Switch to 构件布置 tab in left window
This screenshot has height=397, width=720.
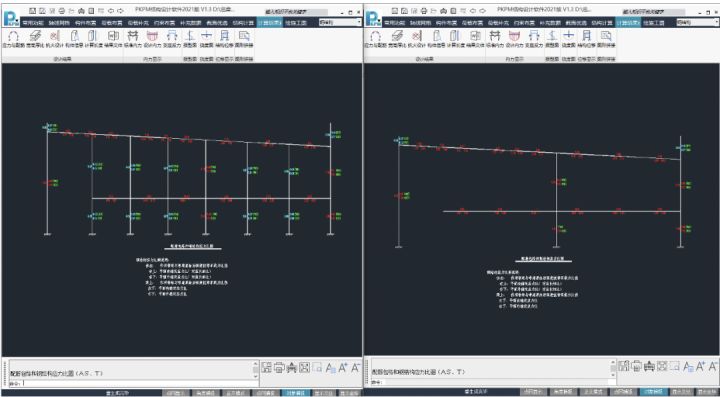[x=85, y=22]
